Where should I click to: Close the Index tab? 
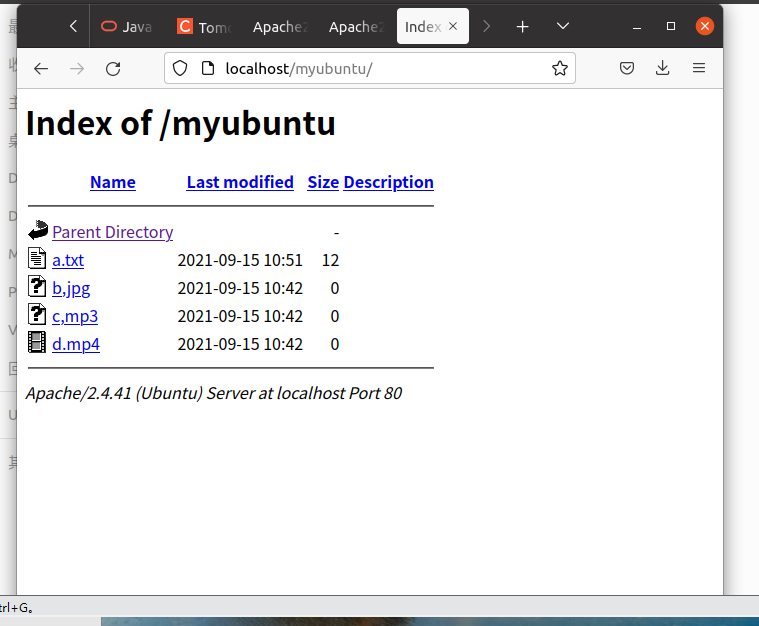tap(453, 26)
